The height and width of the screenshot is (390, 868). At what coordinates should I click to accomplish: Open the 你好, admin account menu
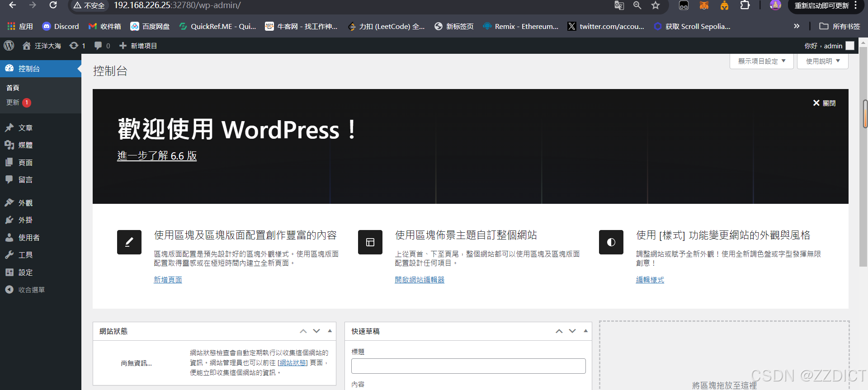829,46
